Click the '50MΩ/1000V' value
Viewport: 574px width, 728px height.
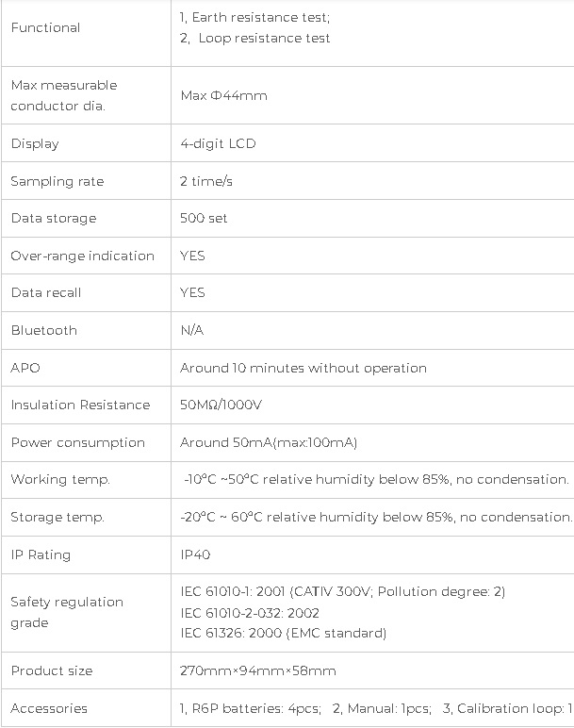coord(221,405)
